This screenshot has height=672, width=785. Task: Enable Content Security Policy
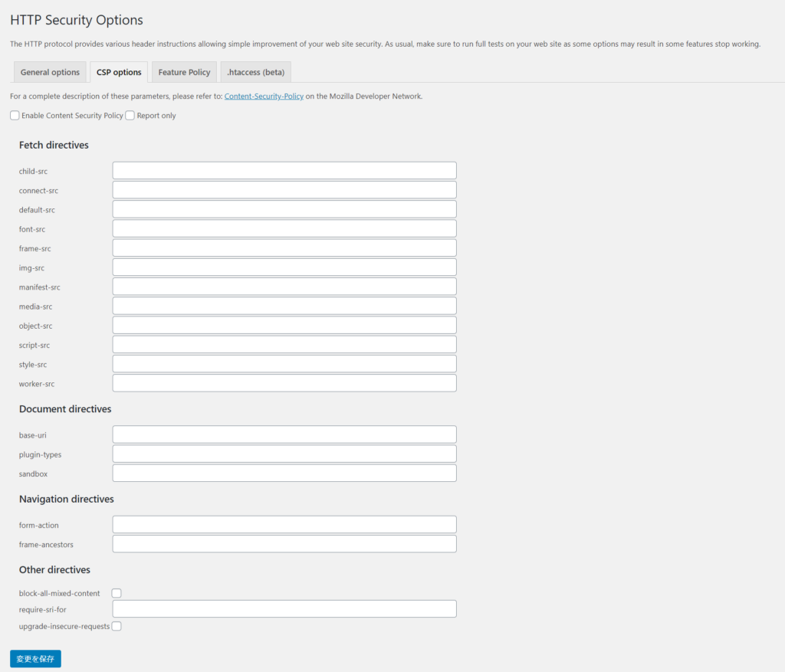point(14,115)
